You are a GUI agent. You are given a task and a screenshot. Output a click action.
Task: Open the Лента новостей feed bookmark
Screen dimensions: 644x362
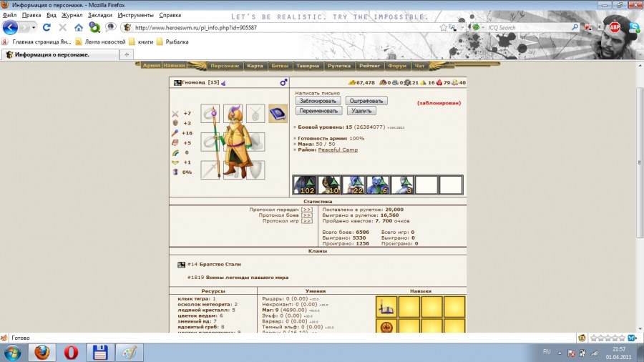click(100, 42)
